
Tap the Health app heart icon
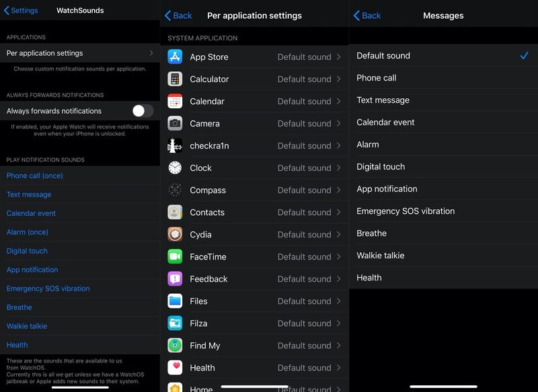coord(175,368)
